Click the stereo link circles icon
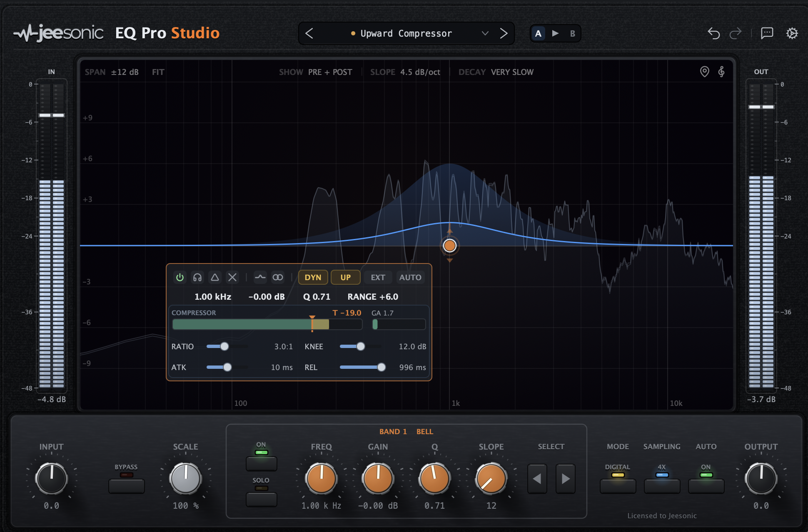This screenshot has height=532, width=808. (278, 277)
